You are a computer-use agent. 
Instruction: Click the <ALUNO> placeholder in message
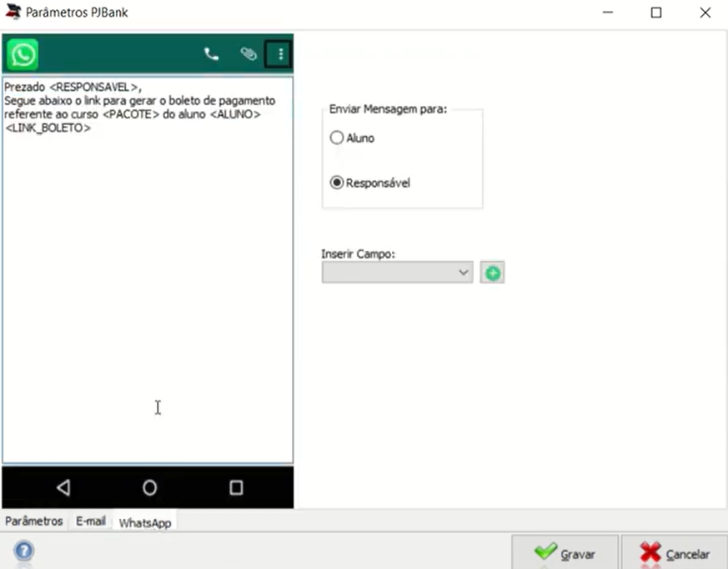coord(235,114)
